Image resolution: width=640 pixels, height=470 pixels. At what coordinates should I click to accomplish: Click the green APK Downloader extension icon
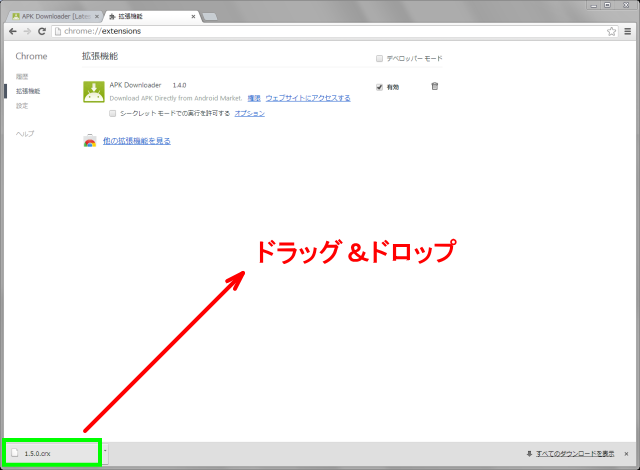(92, 92)
